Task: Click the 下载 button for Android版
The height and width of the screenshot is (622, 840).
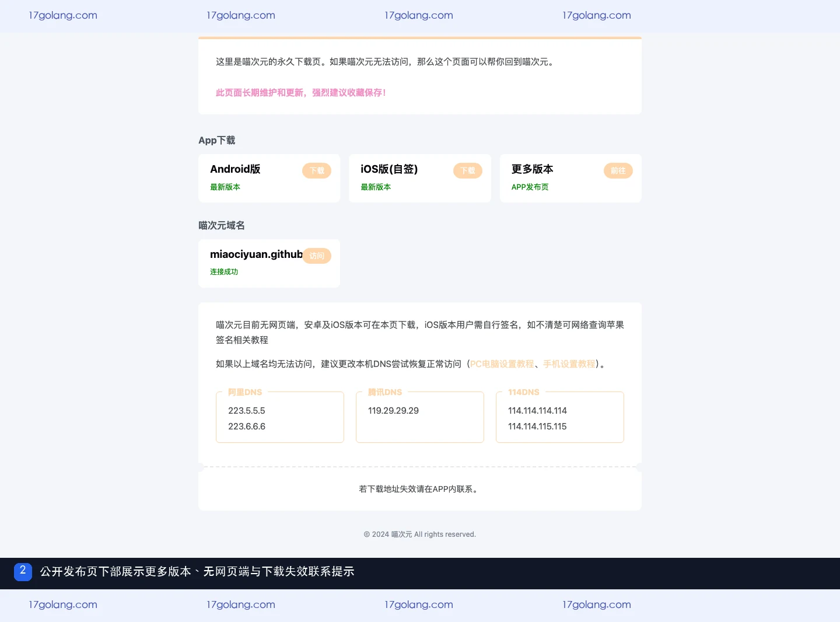Action: click(x=317, y=170)
